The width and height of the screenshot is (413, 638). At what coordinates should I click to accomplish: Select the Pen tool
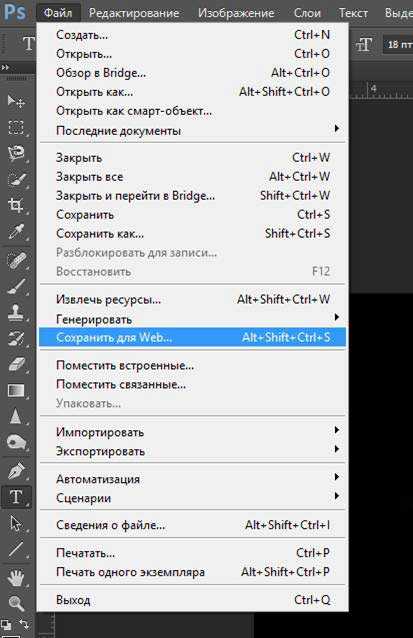[16, 471]
